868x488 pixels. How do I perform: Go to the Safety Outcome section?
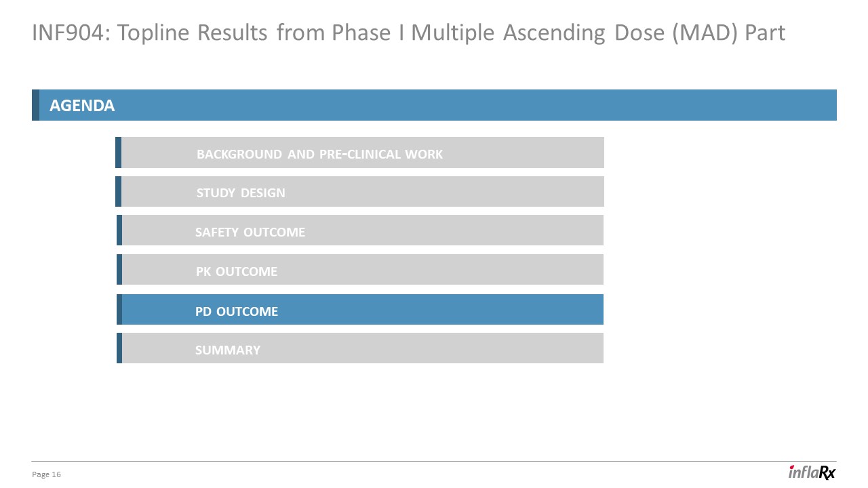click(250, 232)
